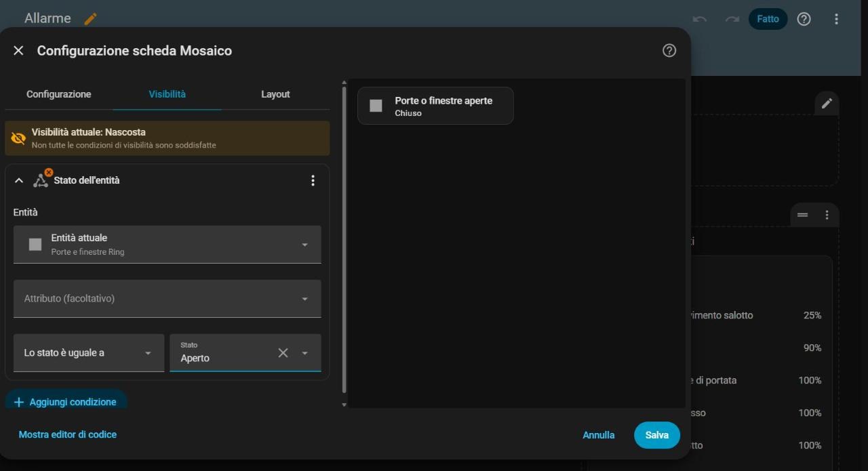Click the Porte o finestre aperte preview tile
This screenshot has width=868, height=471.
[x=435, y=106]
